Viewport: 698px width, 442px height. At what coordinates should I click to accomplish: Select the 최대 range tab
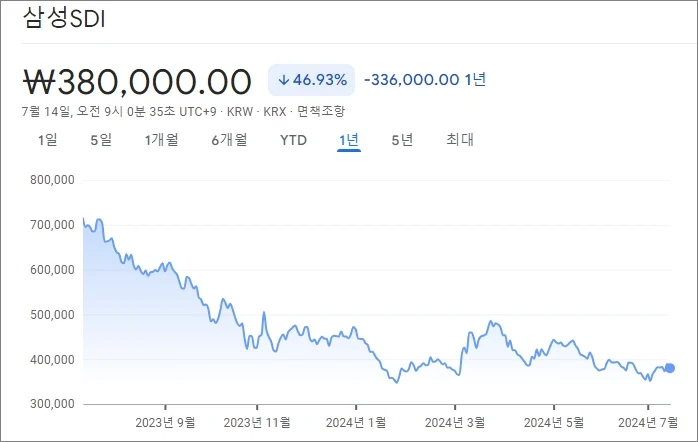(460, 140)
